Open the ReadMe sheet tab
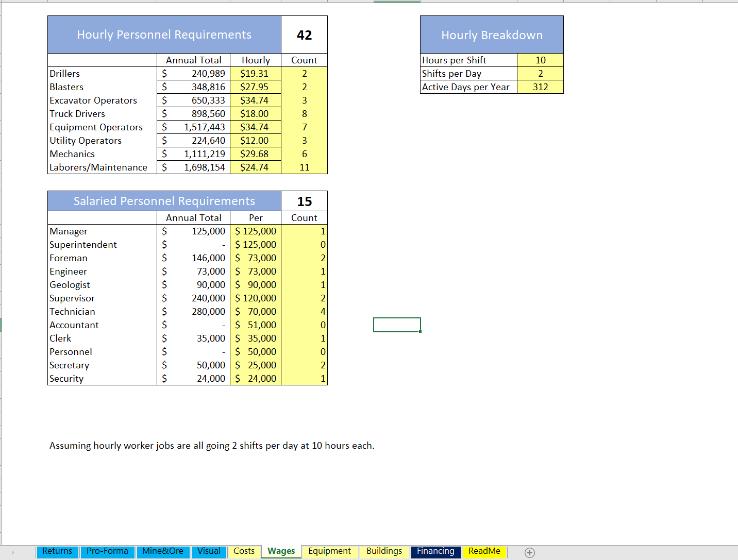 484,551
